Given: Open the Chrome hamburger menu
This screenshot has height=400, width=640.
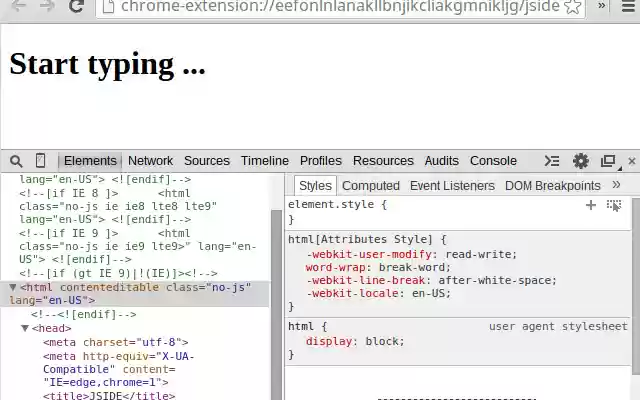Looking at the screenshot, I should [628, 6].
